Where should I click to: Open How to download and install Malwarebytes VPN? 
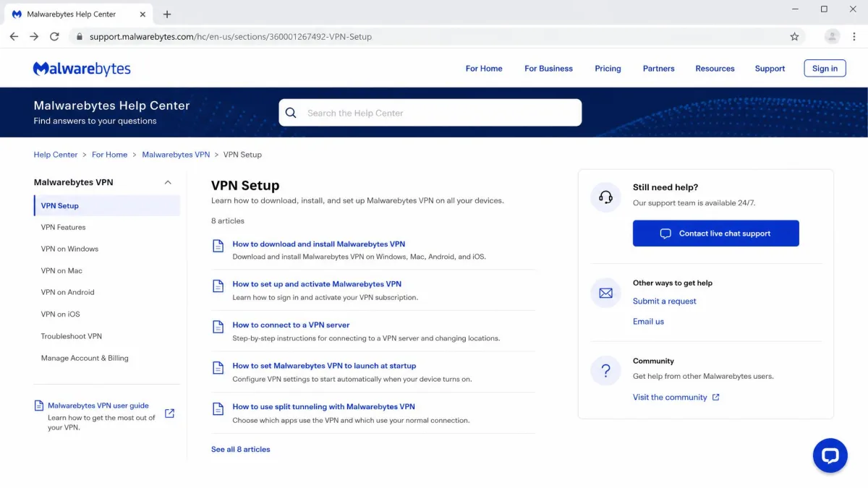coord(319,244)
